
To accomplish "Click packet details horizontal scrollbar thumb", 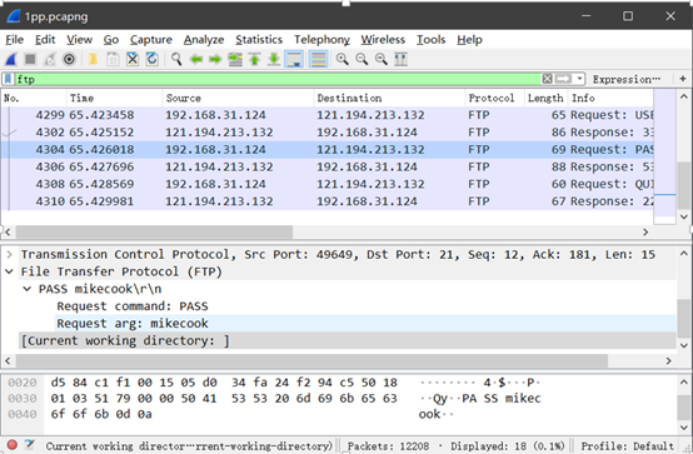I will point(312,361).
